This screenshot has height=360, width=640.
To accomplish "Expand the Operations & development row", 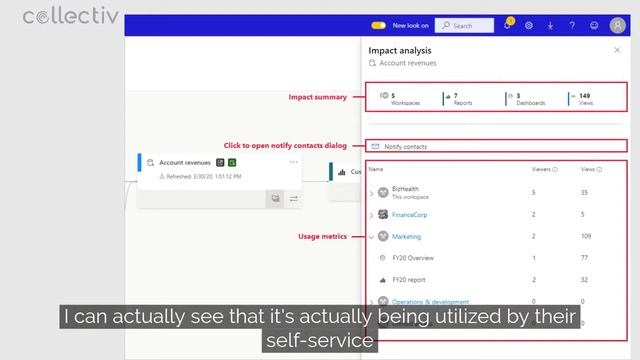I will pos(371,302).
